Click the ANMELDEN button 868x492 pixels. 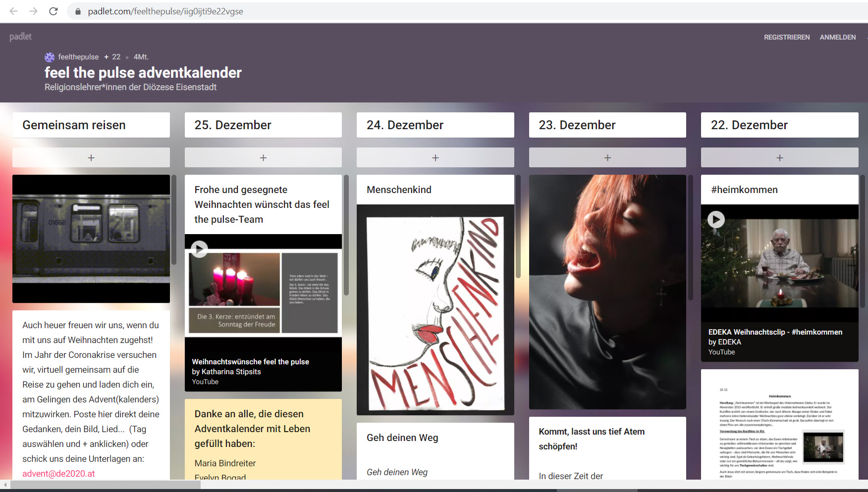[837, 37]
